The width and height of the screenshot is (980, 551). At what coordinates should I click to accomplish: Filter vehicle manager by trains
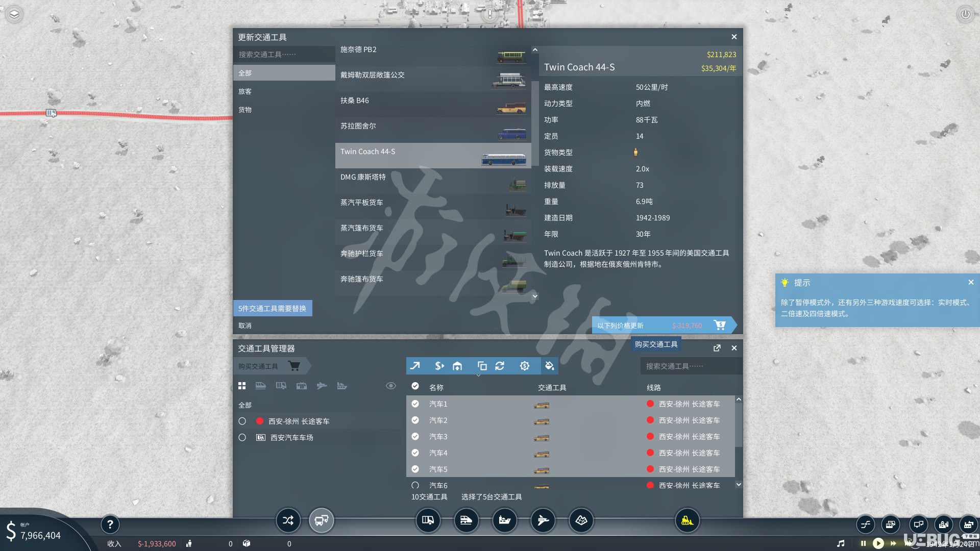260,386
